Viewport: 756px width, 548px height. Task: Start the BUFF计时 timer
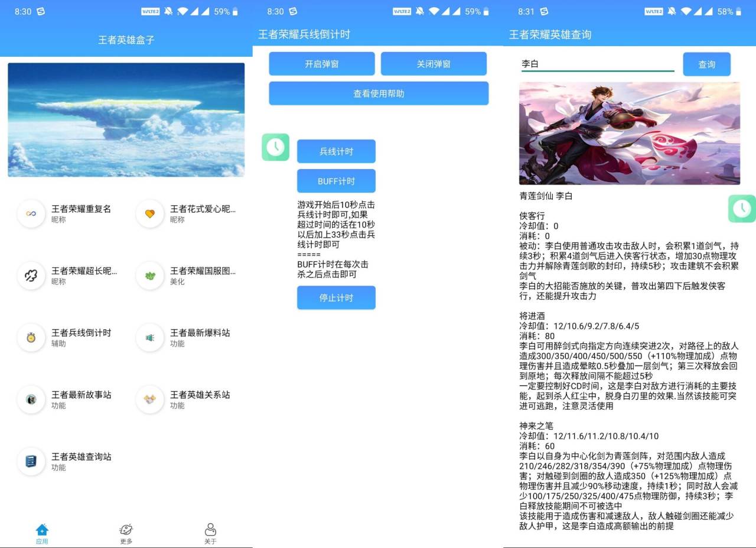(x=336, y=181)
